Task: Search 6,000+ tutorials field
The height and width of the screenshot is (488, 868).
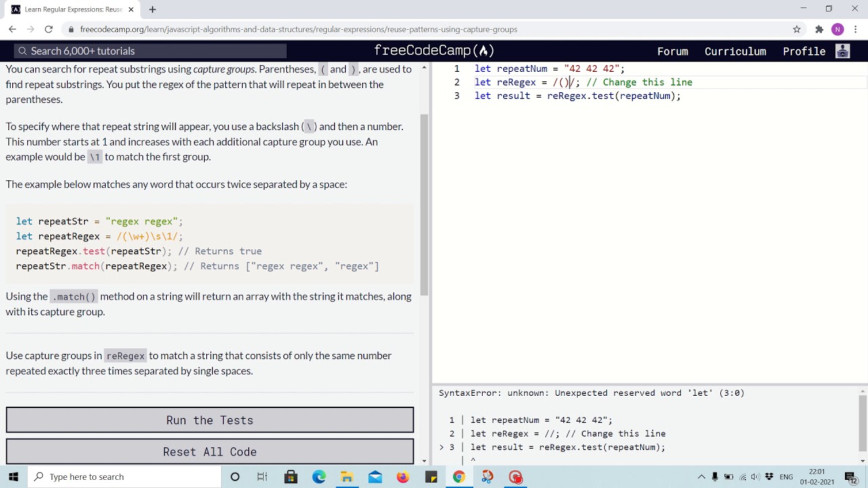Action: (151, 51)
